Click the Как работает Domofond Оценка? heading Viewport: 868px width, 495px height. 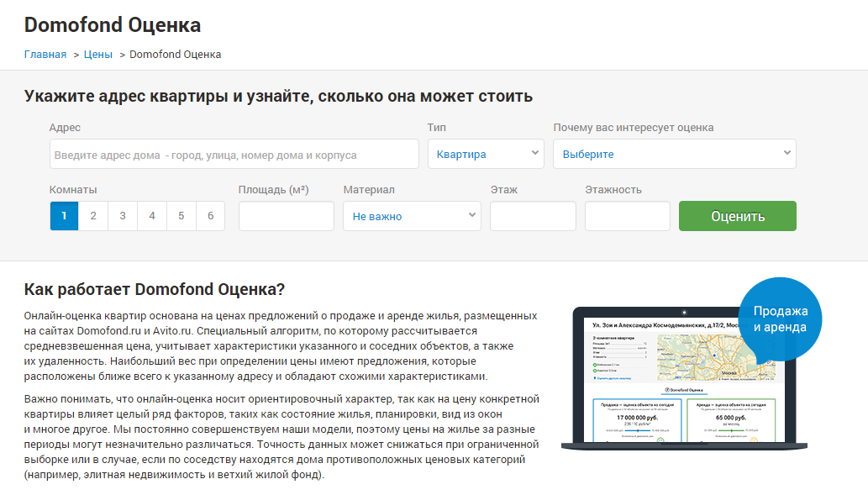[154, 289]
